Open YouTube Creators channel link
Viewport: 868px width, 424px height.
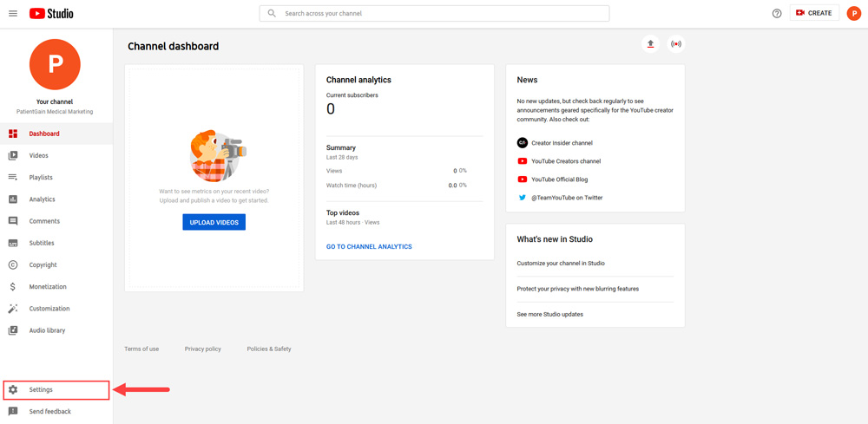click(566, 161)
